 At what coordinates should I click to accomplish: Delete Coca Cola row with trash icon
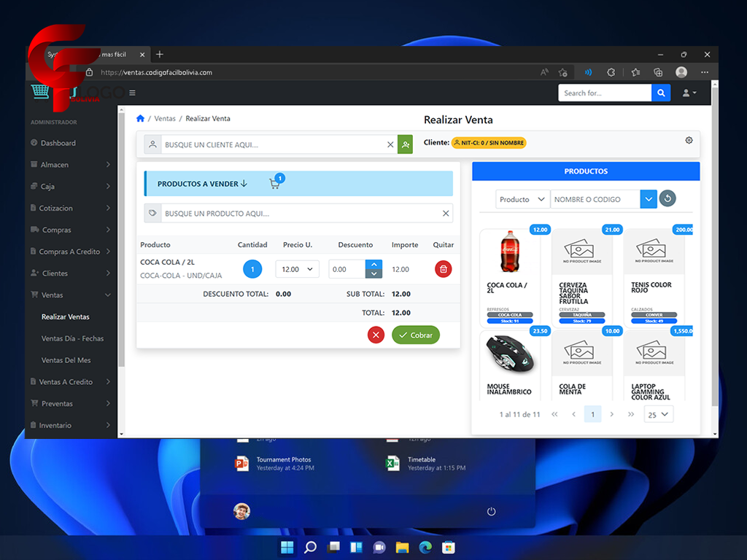point(443,269)
